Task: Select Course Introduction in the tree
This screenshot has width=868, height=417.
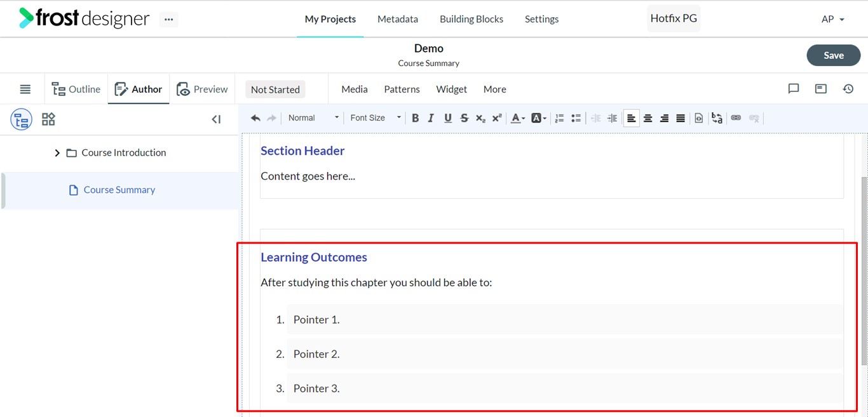Action: point(124,153)
